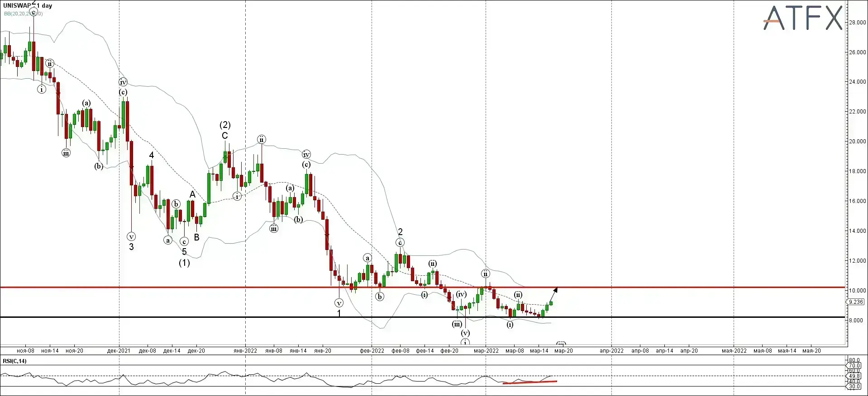The height and width of the screenshot is (396, 868).
Task: Click the 28.000 price axis label
Action: (x=857, y=23)
